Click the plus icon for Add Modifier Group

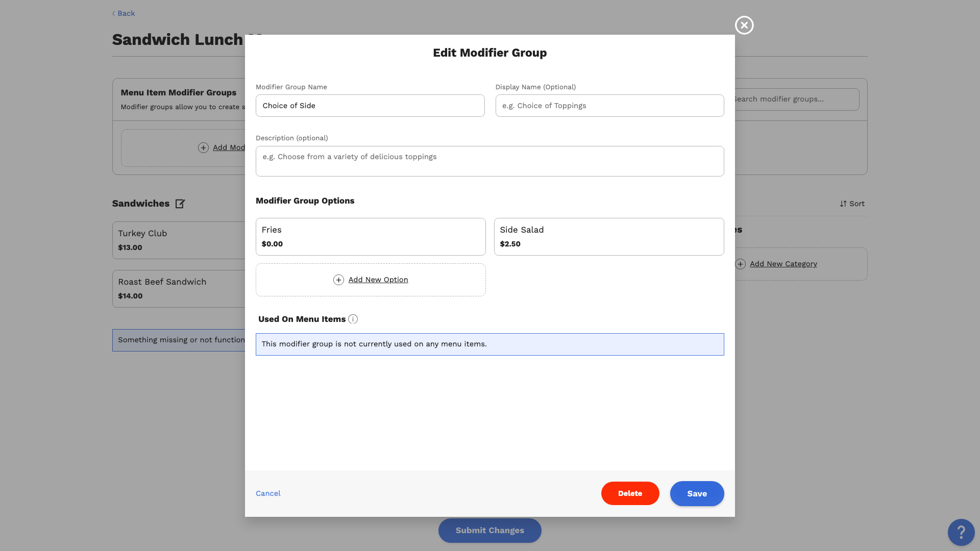203,148
